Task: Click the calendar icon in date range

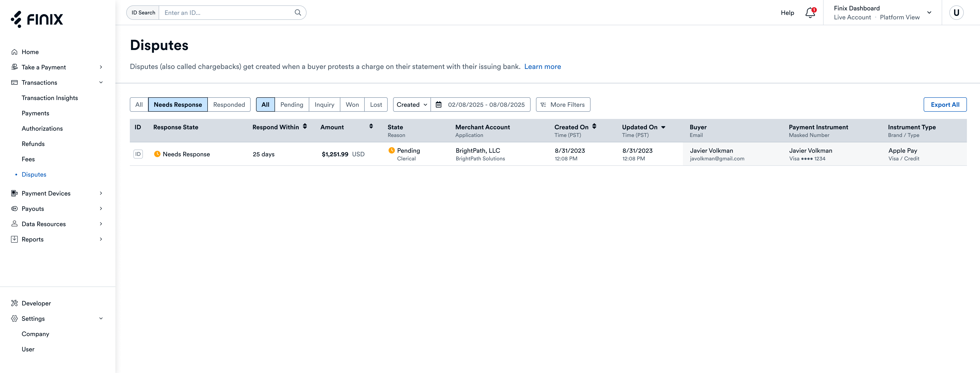Action: [x=439, y=105]
